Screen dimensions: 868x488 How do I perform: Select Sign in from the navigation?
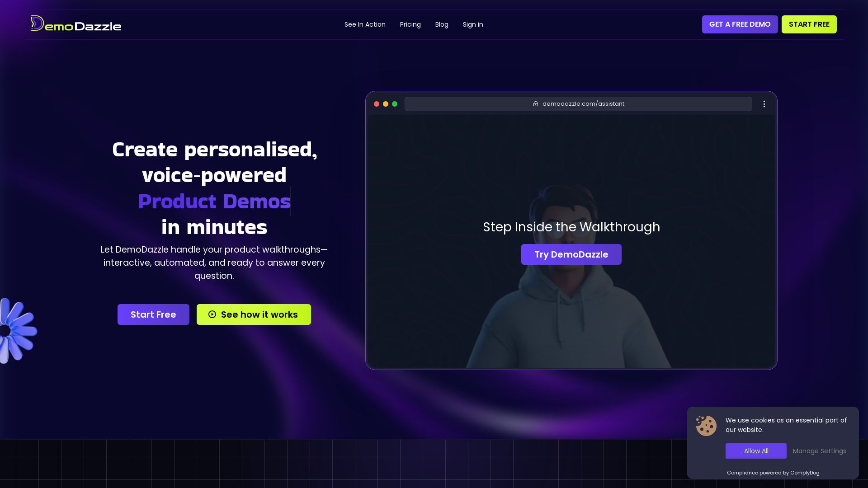pos(473,24)
